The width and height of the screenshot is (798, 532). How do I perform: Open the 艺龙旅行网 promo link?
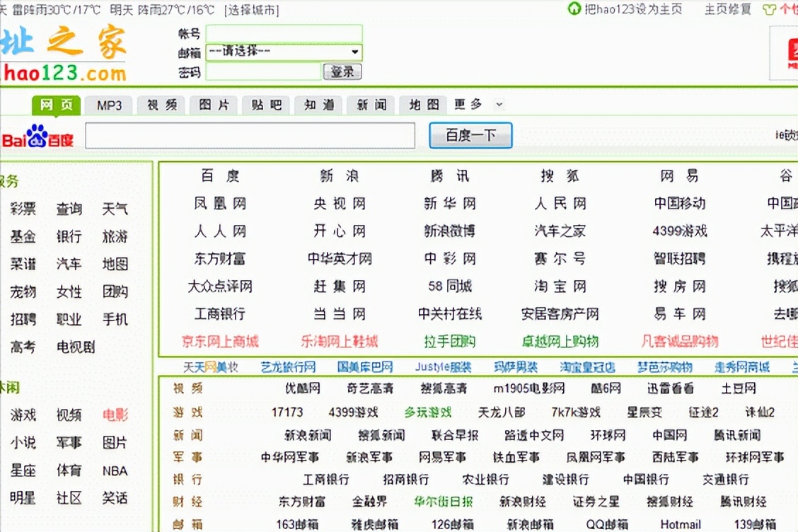(288, 366)
